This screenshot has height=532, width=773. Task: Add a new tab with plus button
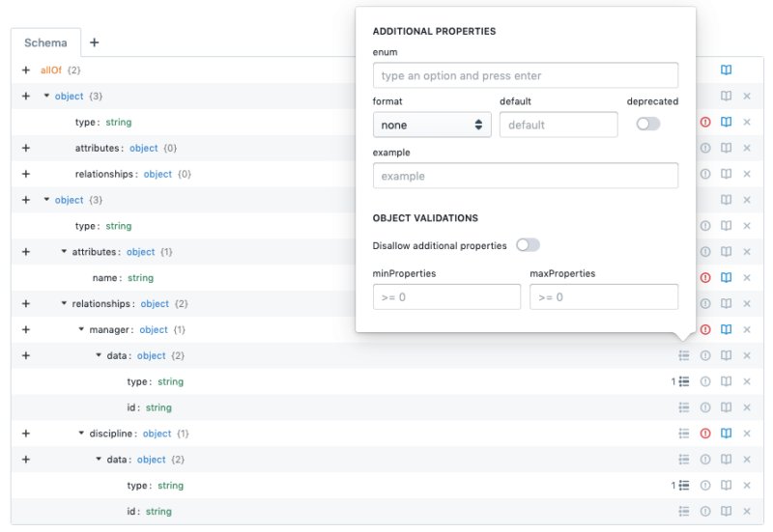point(94,42)
